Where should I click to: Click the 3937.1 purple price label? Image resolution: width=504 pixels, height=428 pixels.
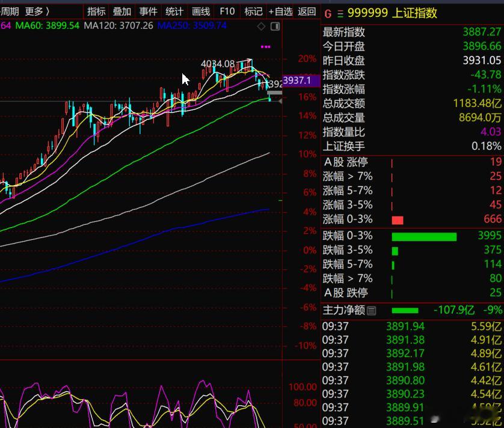(301, 81)
